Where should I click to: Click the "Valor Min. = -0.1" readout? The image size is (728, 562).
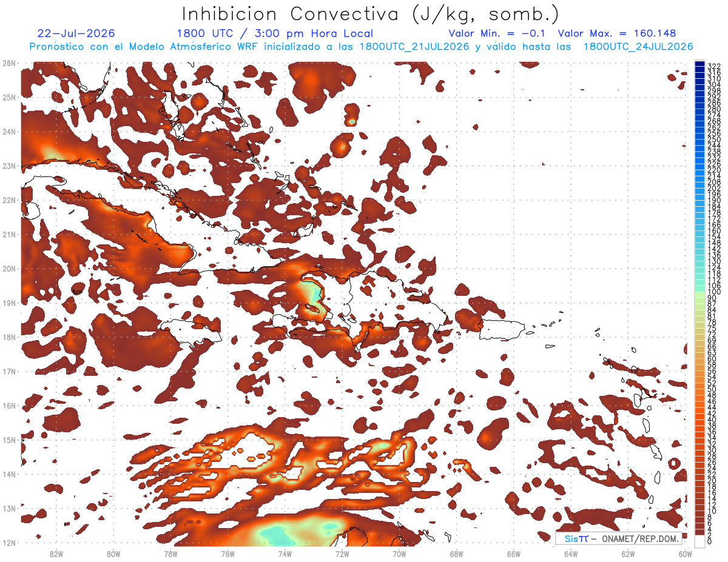tap(497, 33)
